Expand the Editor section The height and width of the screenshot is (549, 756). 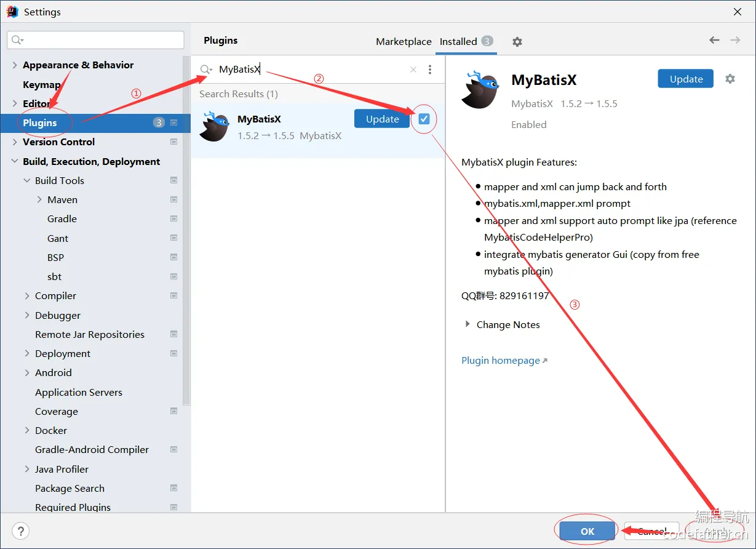(x=15, y=103)
